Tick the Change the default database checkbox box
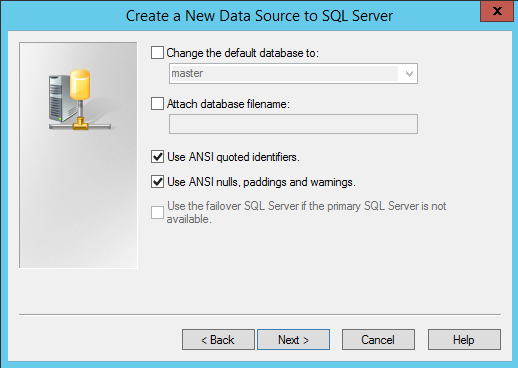This screenshot has height=368, width=518. 157,53
